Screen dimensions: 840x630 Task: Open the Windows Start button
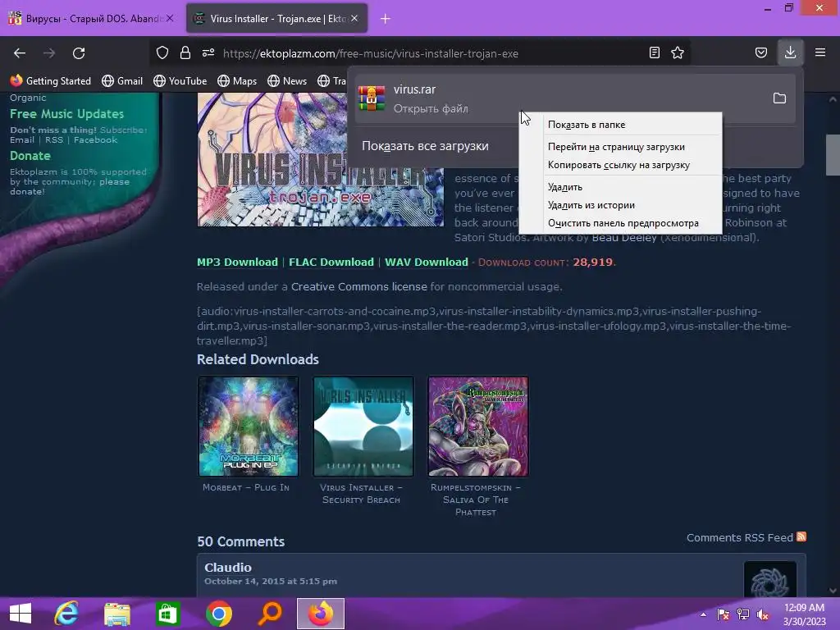(21, 614)
